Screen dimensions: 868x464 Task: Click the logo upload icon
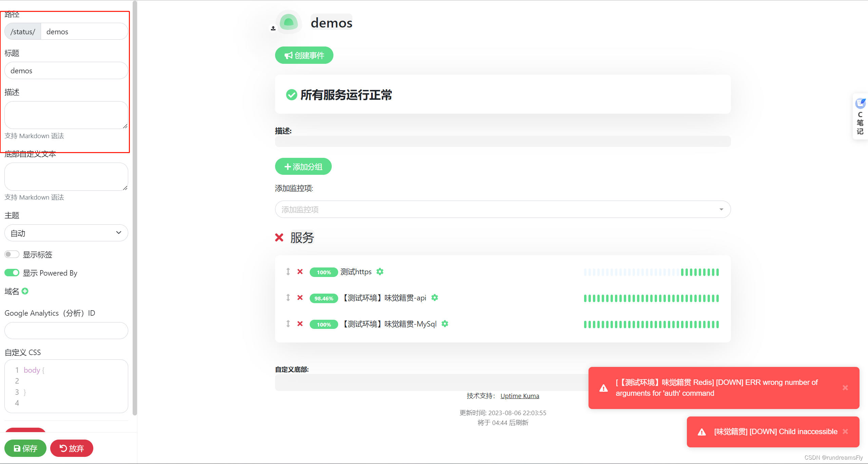click(273, 29)
